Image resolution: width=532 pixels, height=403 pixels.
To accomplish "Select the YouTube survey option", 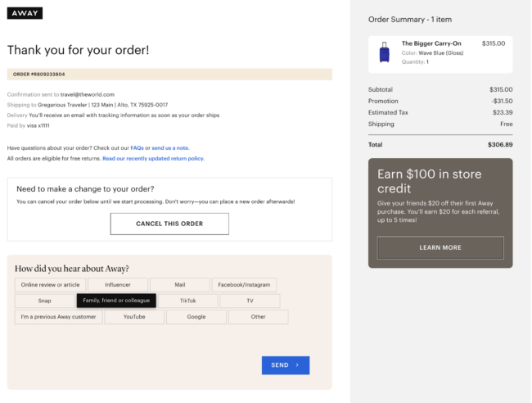I will 134,317.
